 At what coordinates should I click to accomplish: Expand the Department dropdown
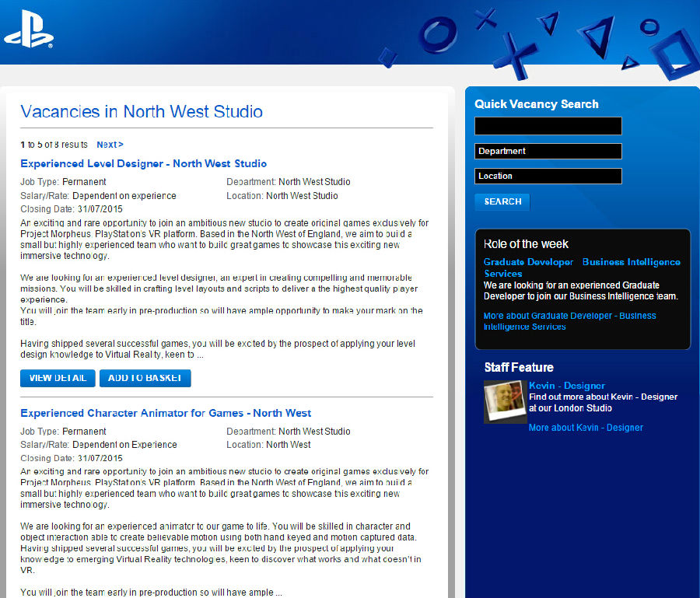[x=548, y=151]
